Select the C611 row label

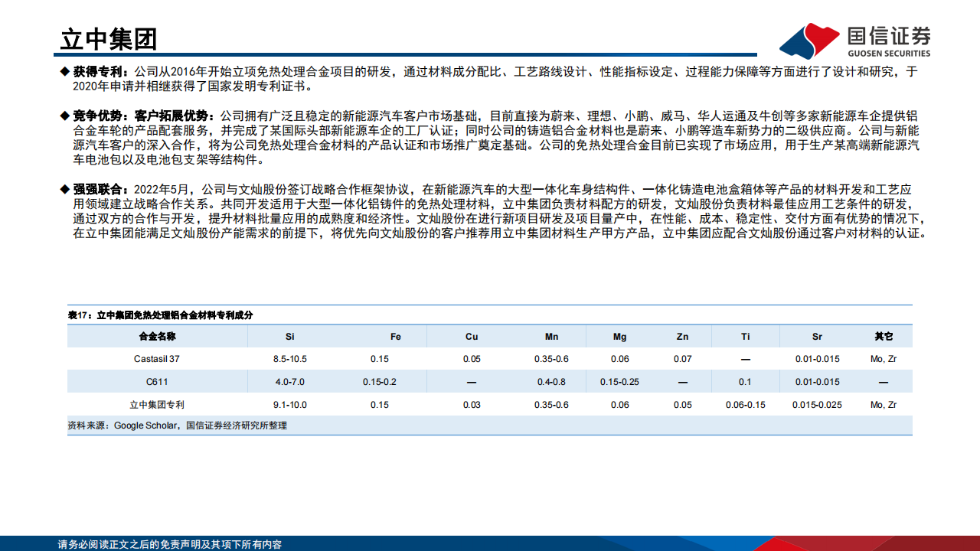(x=157, y=382)
